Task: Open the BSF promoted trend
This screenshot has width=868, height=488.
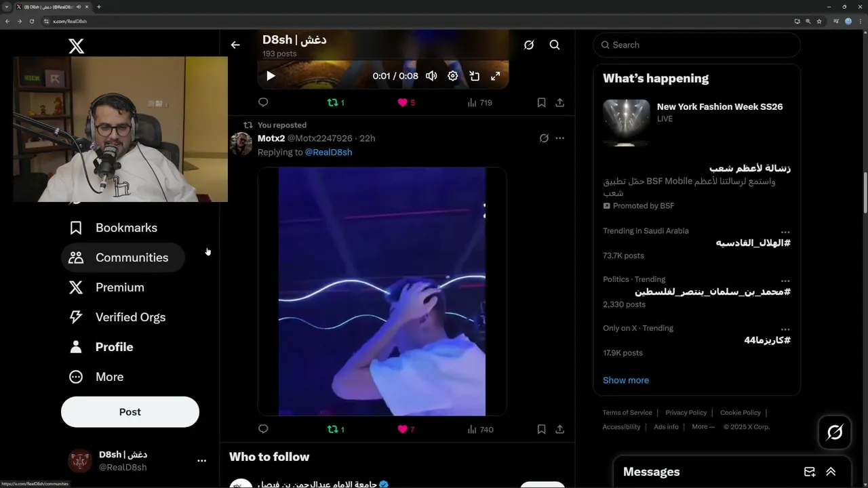Action: (x=696, y=186)
